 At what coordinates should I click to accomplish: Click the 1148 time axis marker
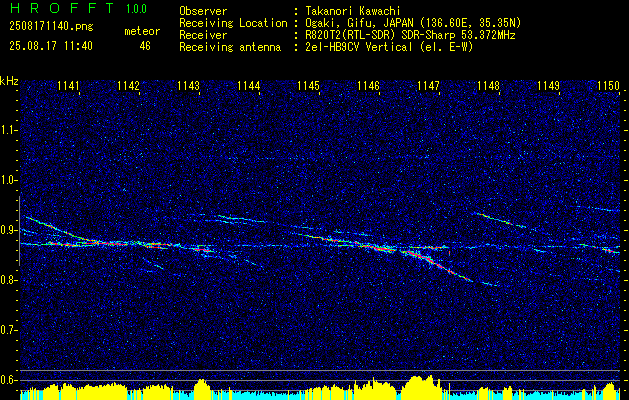[x=489, y=86]
